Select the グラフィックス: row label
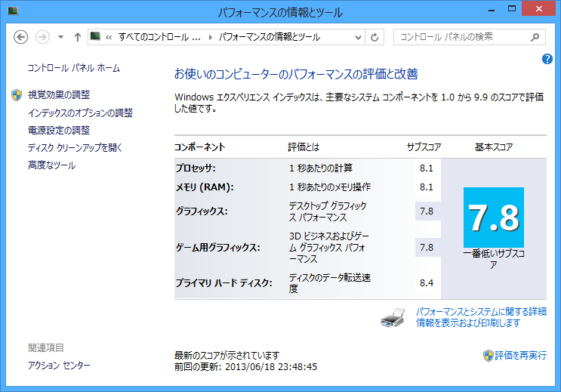This screenshot has width=561, height=392. (202, 211)
